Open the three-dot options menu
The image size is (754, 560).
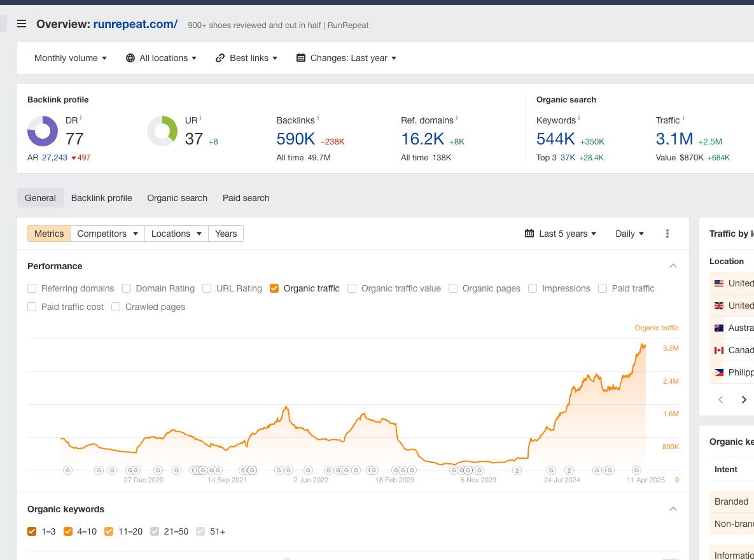pyautogui.click(x=667, y=234)
